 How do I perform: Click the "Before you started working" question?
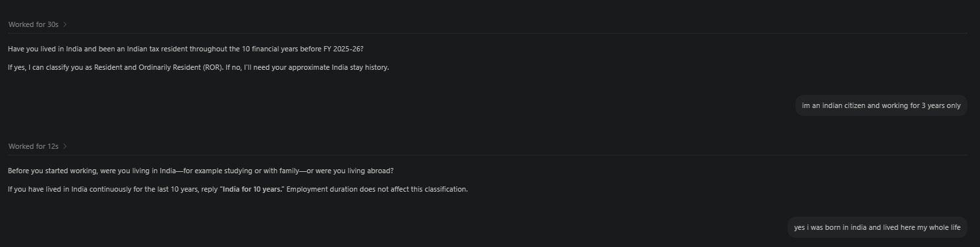tap(201, 171)
